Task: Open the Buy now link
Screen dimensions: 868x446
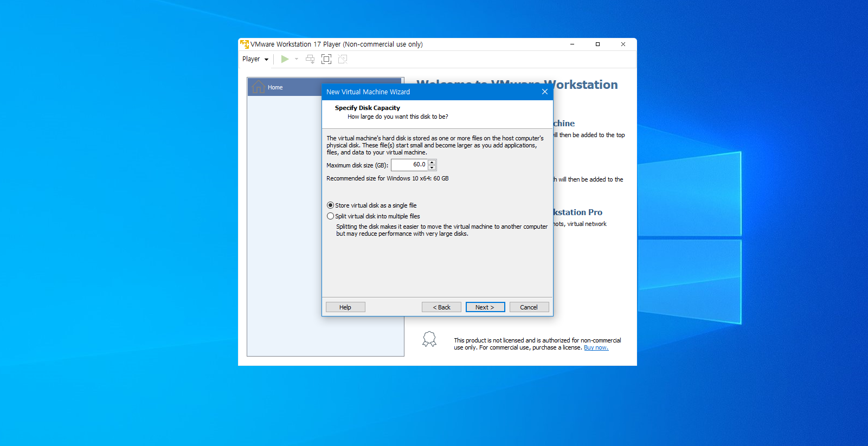Action: tap(596, 348)
